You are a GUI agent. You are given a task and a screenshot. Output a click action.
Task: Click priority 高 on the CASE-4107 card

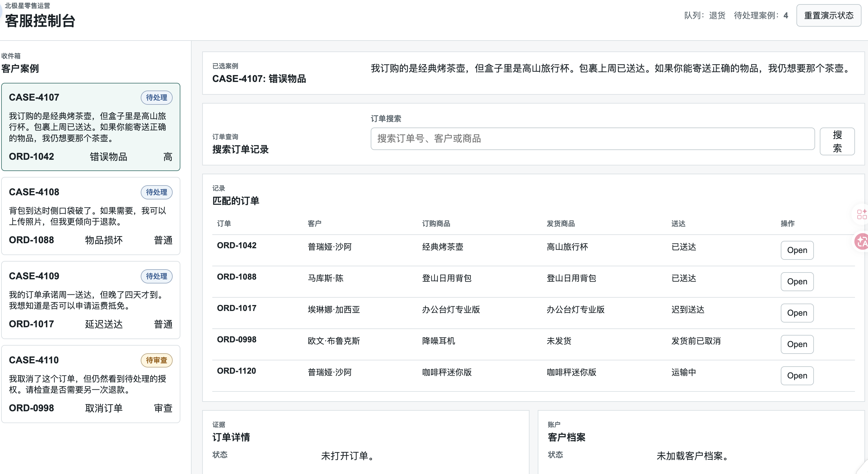pyautogui.click(x=168, y=157)
